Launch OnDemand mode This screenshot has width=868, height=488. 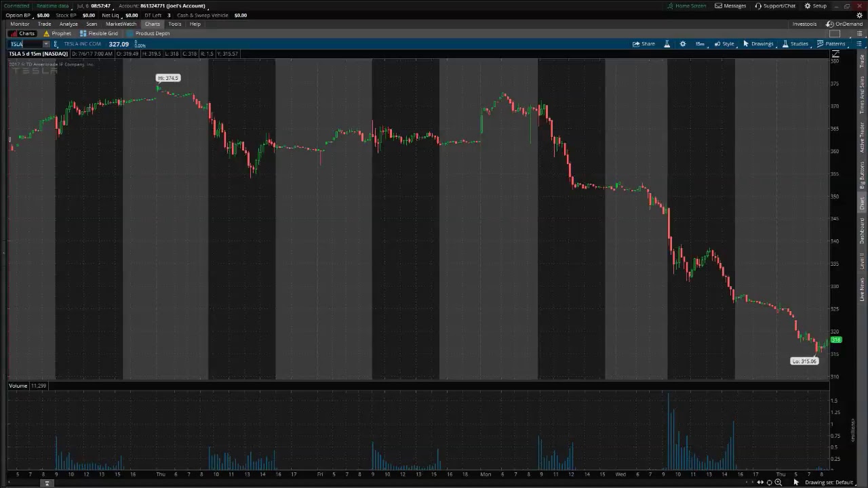pos(844,24)
